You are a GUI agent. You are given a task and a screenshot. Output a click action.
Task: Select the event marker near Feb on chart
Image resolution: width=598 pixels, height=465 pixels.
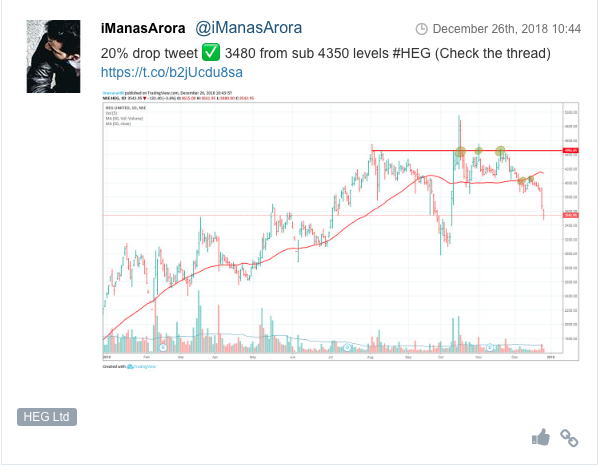(x=163, y=348)
